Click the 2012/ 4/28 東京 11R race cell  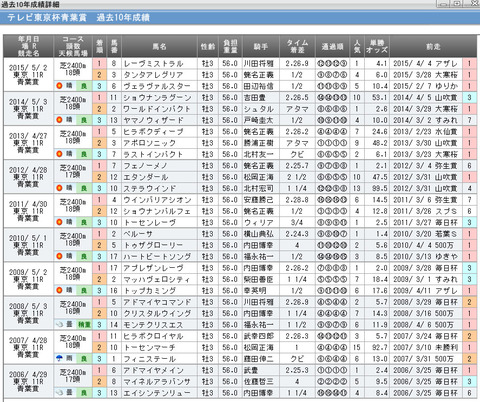[28, 177]
